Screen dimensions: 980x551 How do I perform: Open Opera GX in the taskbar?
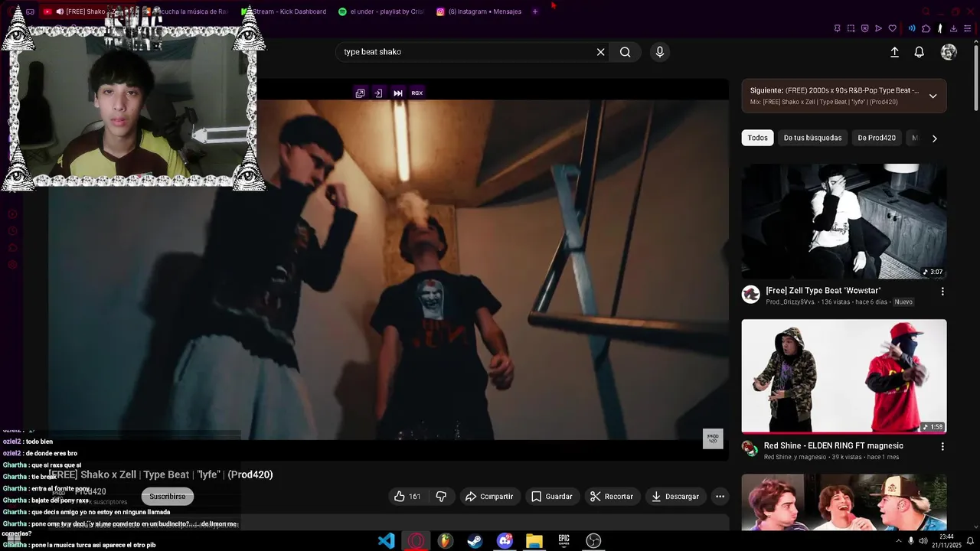416,541
